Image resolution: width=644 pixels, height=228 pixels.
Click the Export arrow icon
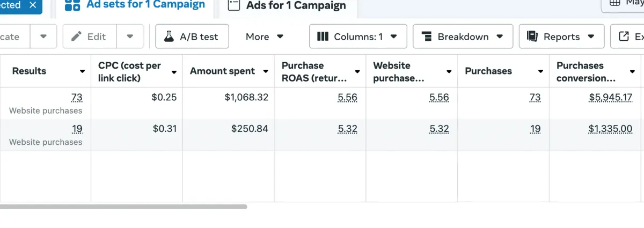click(x=624, y=36)
